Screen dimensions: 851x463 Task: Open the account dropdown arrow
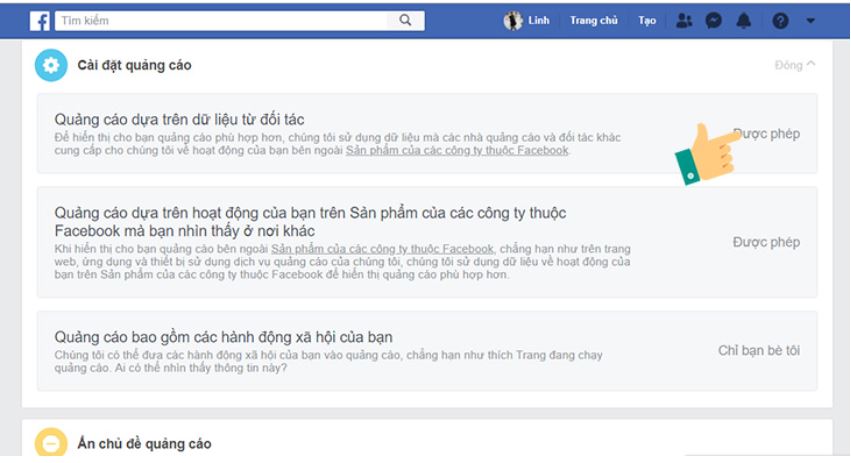point(810,21)
